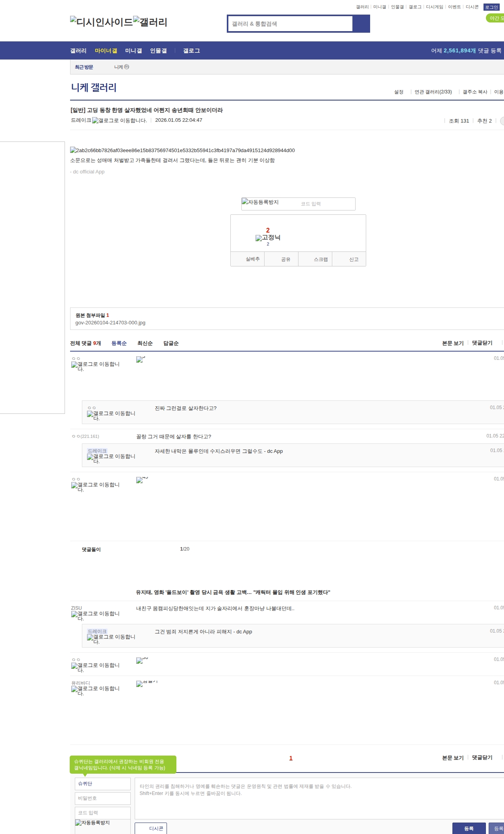504x834 pixels.
Task: Sort comments by 답글순
Action: click(x=171, y=343)
